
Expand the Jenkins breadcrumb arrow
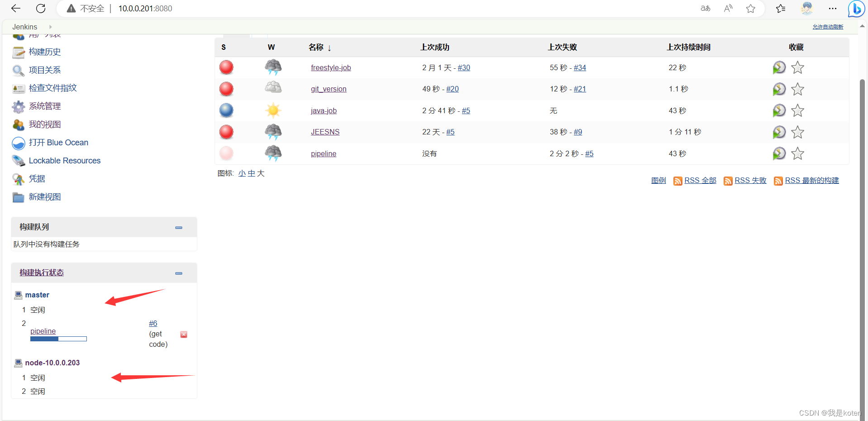point(50,27)
